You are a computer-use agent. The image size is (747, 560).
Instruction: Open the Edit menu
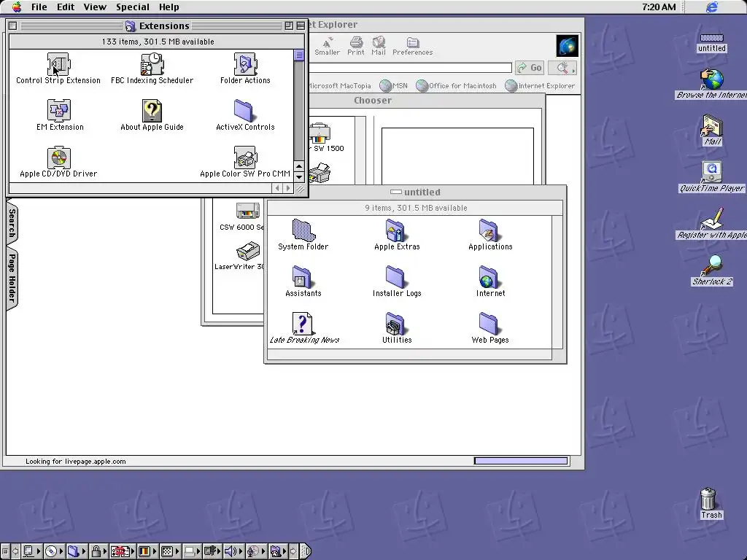coord(66,7)
